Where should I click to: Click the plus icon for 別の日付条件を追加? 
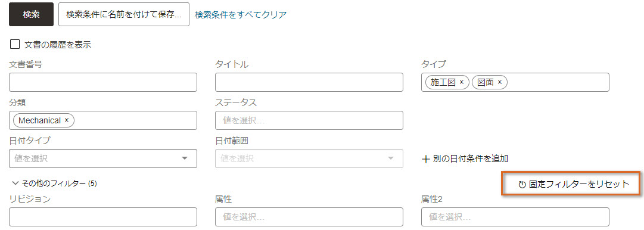[x=425, y=158]
